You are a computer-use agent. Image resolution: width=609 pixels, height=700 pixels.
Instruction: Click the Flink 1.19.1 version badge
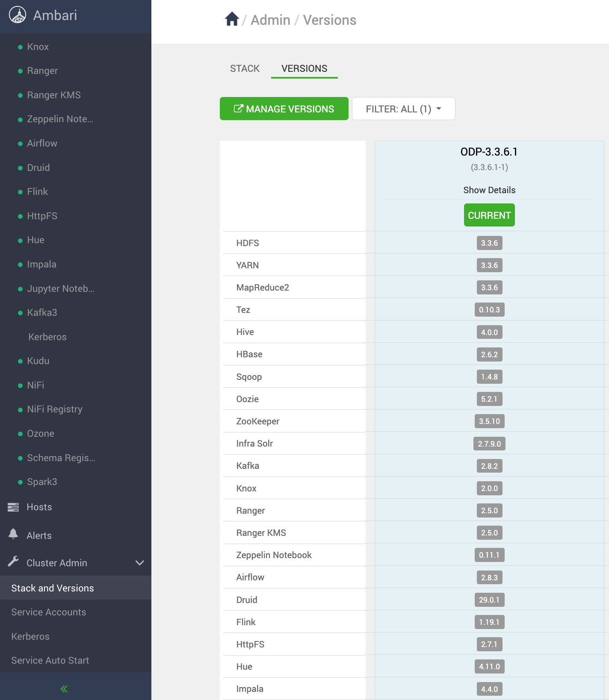pyautogui.click(x=489, y=622)
